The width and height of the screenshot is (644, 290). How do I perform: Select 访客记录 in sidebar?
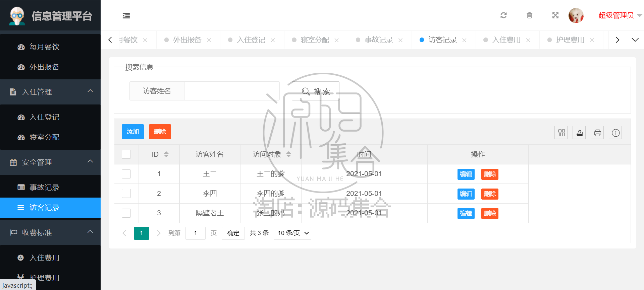(x=50, y=208)
